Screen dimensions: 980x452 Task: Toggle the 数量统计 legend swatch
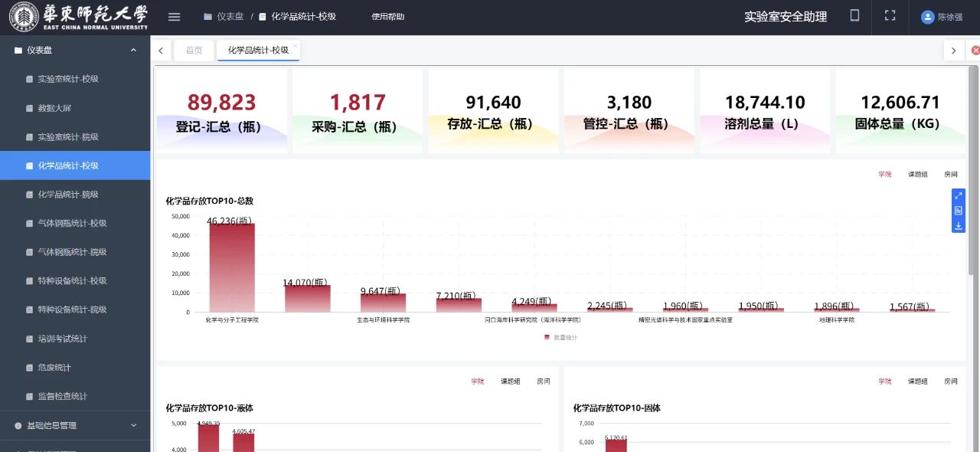pos(547,337)
